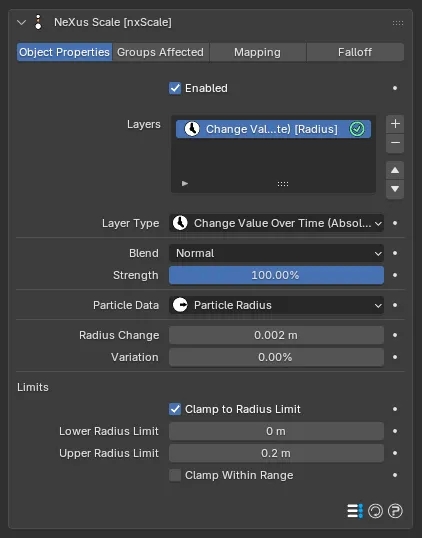
Task: Remove the selected layer with minus button
Action: point(395,143)
